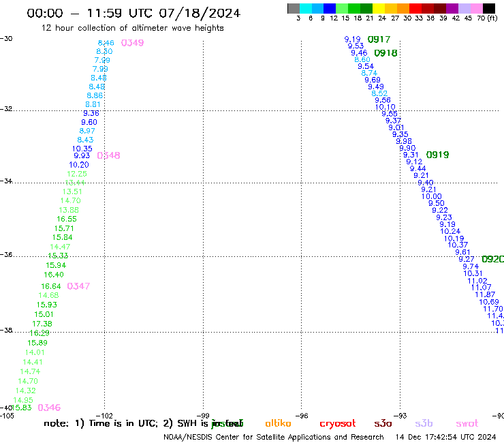504x443 pixels.
Task: Select the wave height value 10.37
Action: point(458,245)
